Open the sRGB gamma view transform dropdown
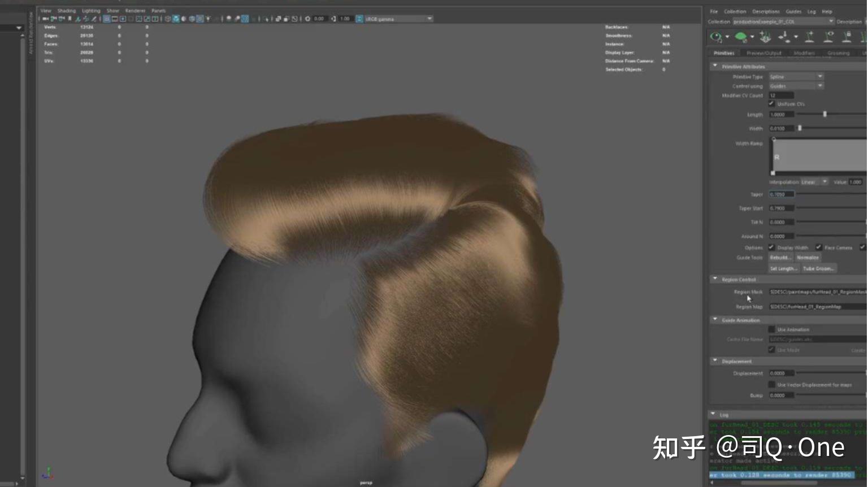This screenshot has width=868, height=487. point(399,19)
